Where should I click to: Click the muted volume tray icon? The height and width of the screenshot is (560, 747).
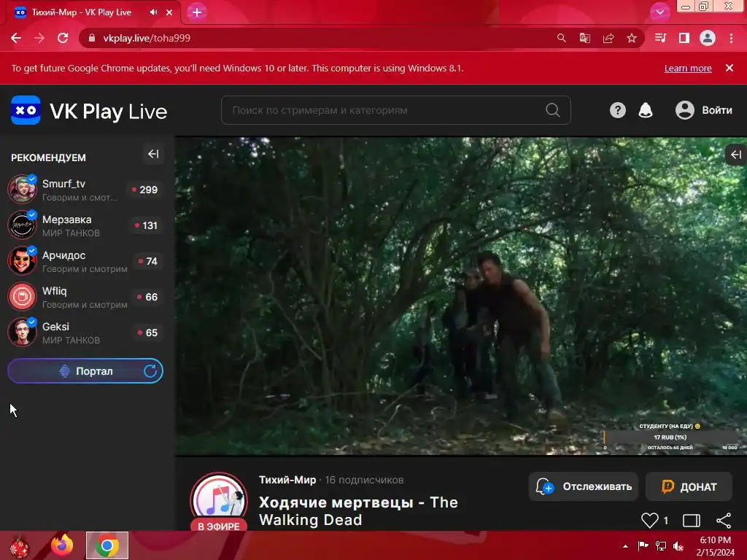[678, 546]
